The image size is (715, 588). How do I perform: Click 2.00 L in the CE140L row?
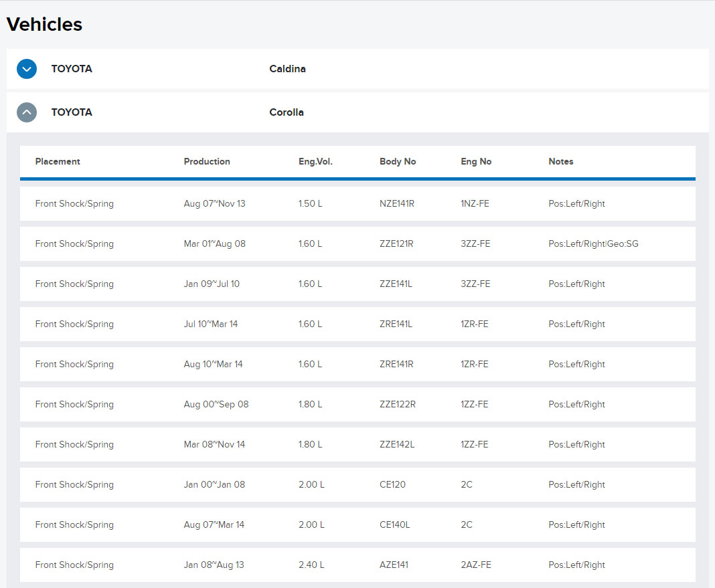pos(311,524)
